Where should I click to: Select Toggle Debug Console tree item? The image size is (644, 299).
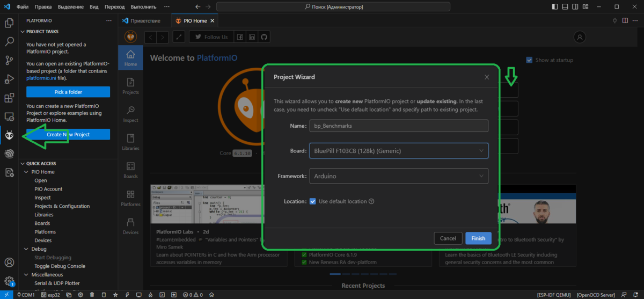click(x=60, y=266)
